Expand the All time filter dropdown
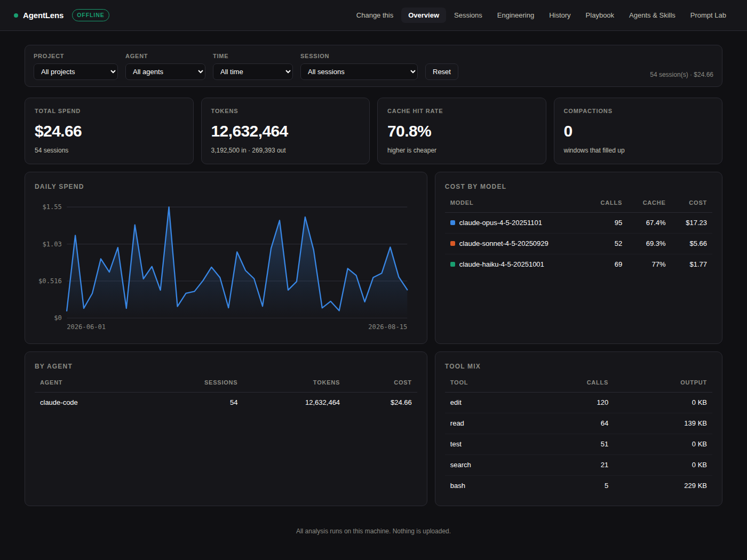The width and height of the screenshot is (747, 560). (253, 72)
